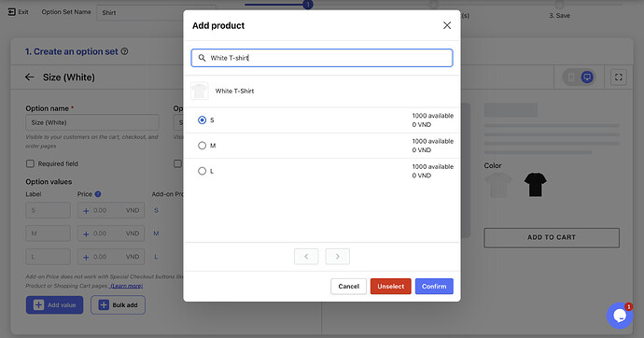Click the red Unselect button
The image size is (644, 338).
click(x=390, y=287)
